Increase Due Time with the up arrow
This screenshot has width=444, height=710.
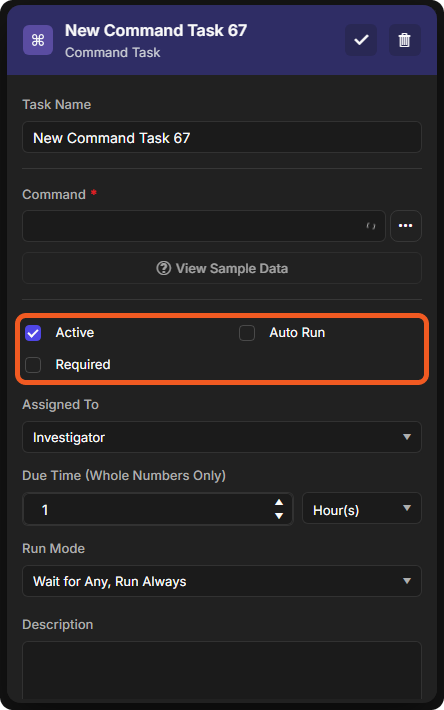279,502
